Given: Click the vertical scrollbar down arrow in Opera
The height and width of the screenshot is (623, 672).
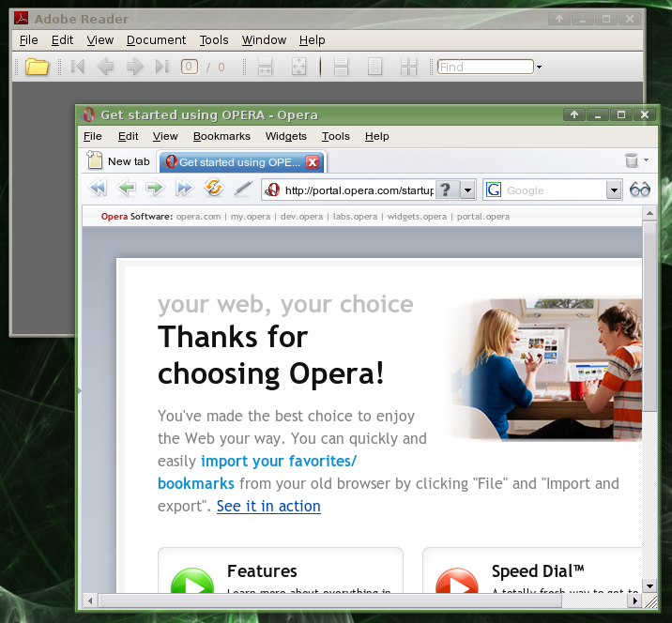Looking at the screenshot, I should pyautogui.click(x=649, y=585).
